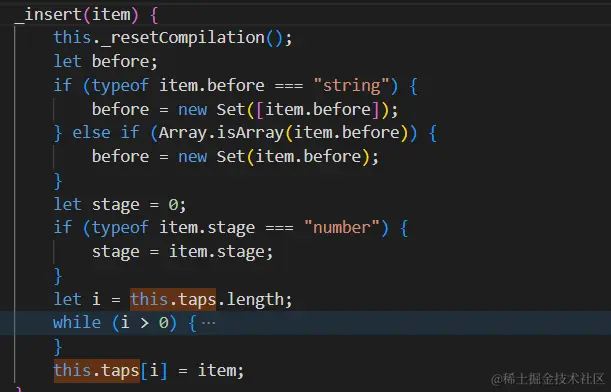This screenshot has height=392, width=611.
Task: Click highlighted this.taps on the length line
Action: pyautogui.click(x=173, y=299)
